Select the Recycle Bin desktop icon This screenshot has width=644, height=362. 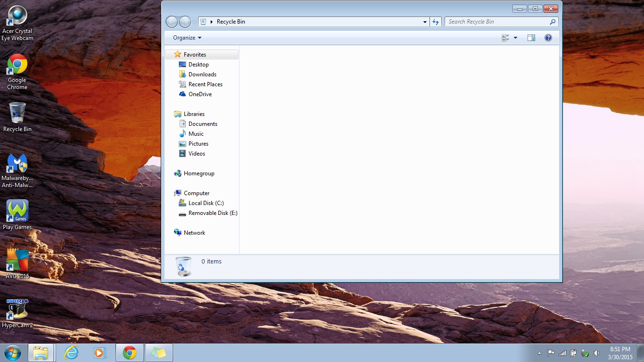pos(17,117)
